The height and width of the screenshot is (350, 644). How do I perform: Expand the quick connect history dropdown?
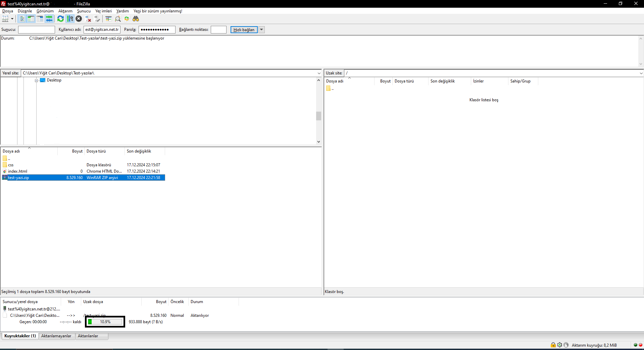(261, 30)
